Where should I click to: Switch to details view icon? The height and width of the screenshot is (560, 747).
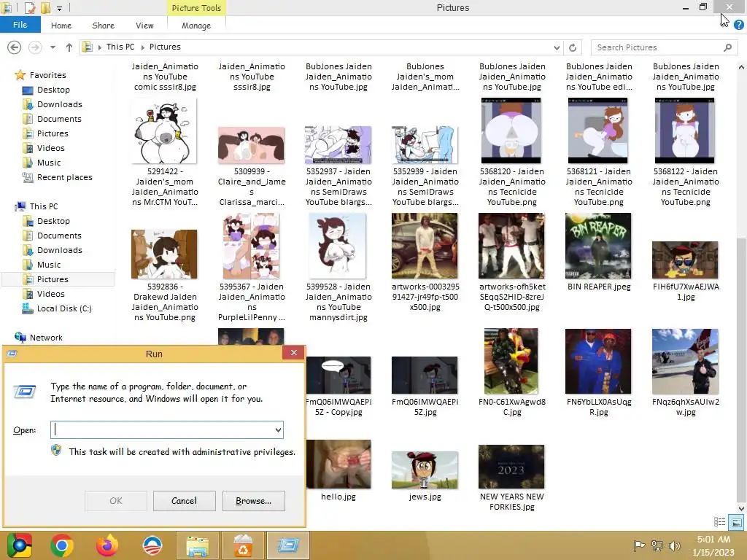click(x=720, y=522)
